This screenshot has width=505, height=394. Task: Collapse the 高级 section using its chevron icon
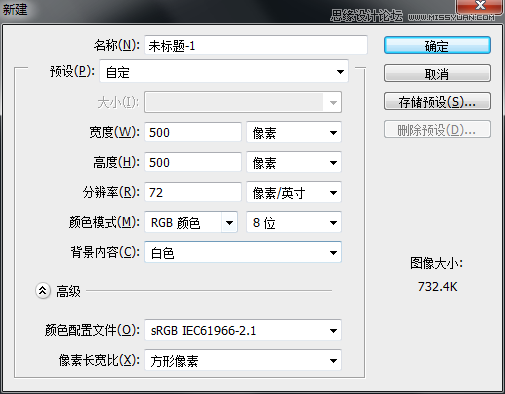[43, 291]
